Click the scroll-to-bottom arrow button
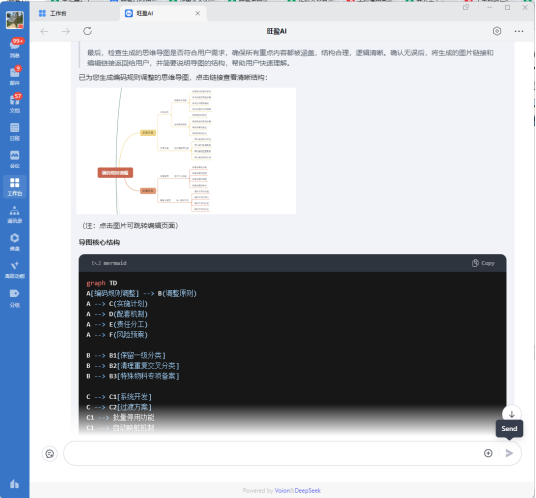Screen dimensions: 536x498 pyautogui.click(x=512, y=414)
